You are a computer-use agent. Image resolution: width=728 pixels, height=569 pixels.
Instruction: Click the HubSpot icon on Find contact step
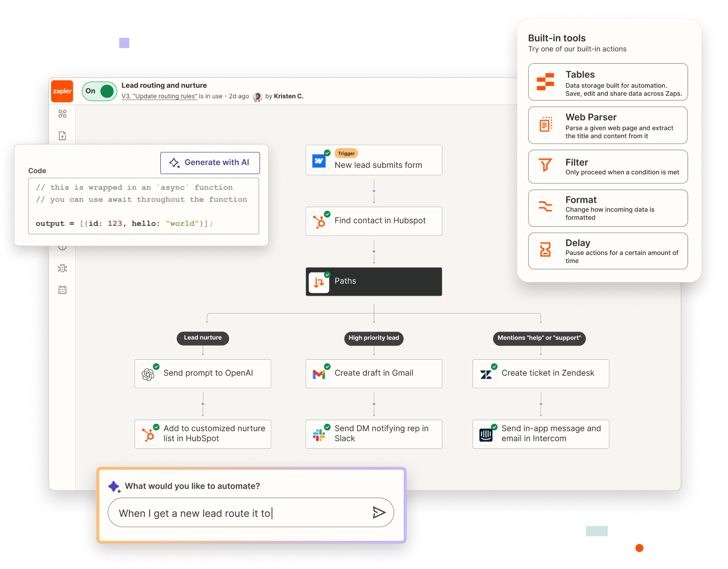pos(319,221)
